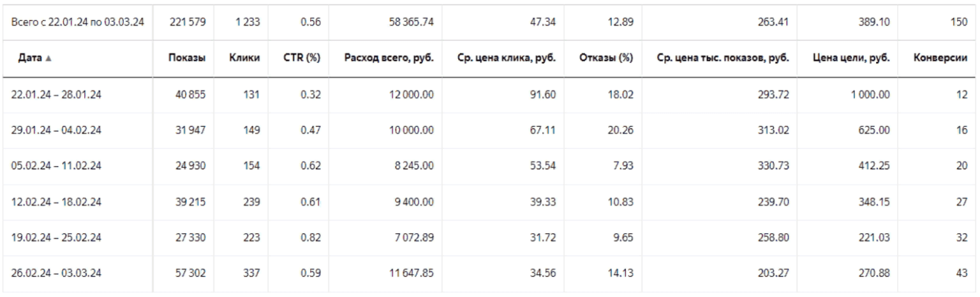Sort by Отказы (%) column header
Image resolution: width=980 pixels, height=297 pixels.
coord(607,59)
